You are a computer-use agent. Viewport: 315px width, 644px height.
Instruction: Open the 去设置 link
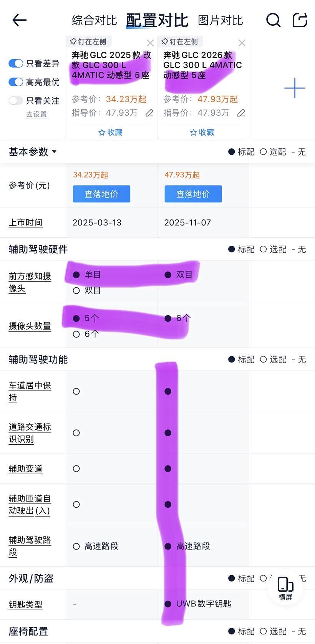click(x=36, y=114)
